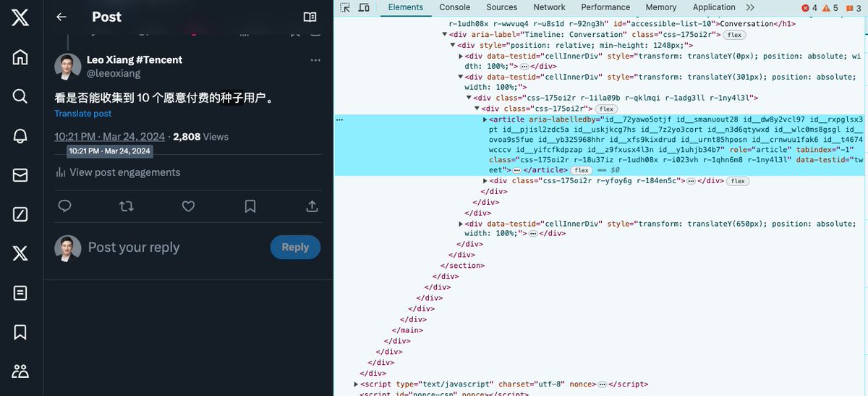This screenshot has height=396, width=868.
Task: Open Messages envelope icon
Action: click(20, 174)
